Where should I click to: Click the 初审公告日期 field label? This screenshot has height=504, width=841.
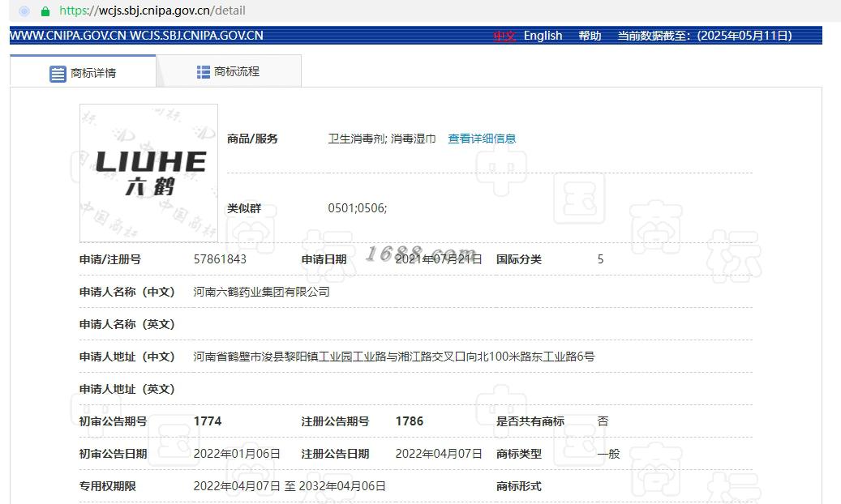114,454
